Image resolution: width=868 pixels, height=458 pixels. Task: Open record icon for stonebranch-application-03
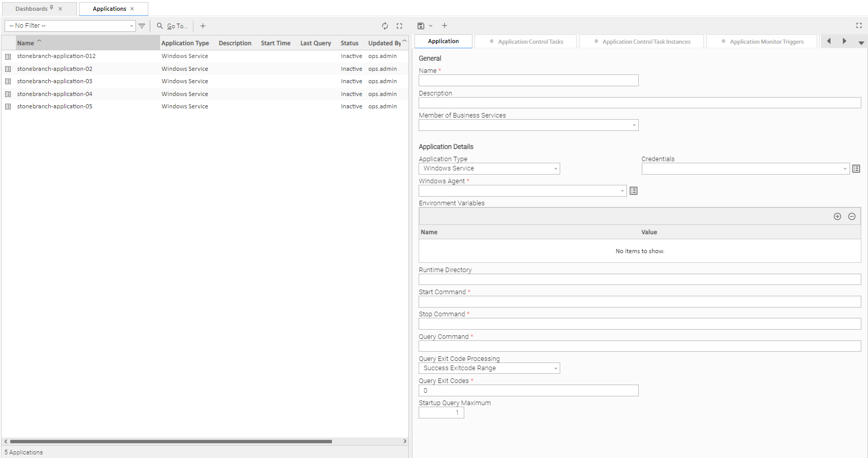pyautogui.click(x=8, y=82)
